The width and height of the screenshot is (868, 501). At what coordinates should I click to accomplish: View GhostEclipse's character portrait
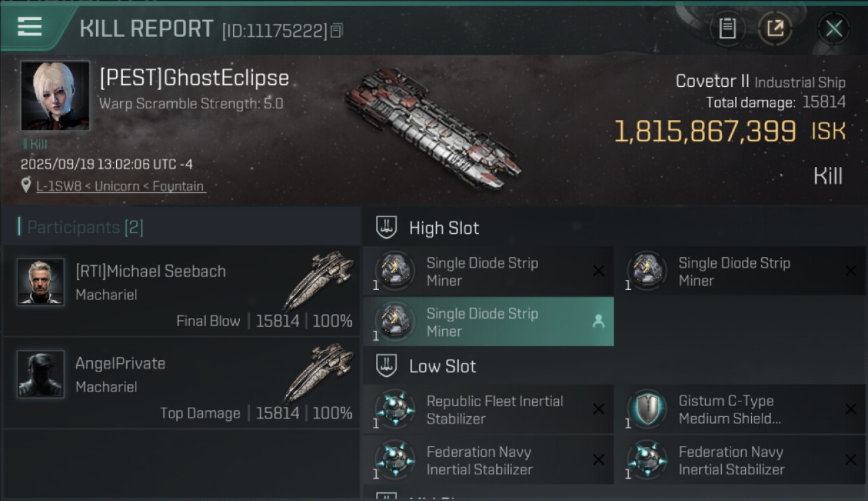(x=55, y=96)
